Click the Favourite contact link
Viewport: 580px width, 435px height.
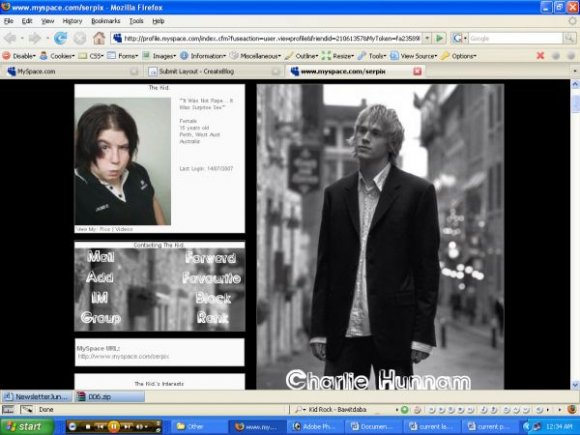(212, 278)
